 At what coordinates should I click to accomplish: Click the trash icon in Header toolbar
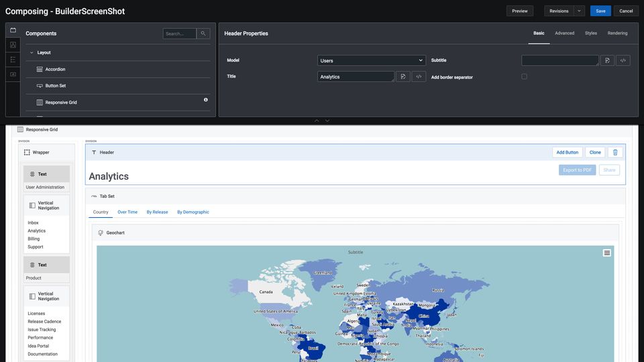pos(616,152)
